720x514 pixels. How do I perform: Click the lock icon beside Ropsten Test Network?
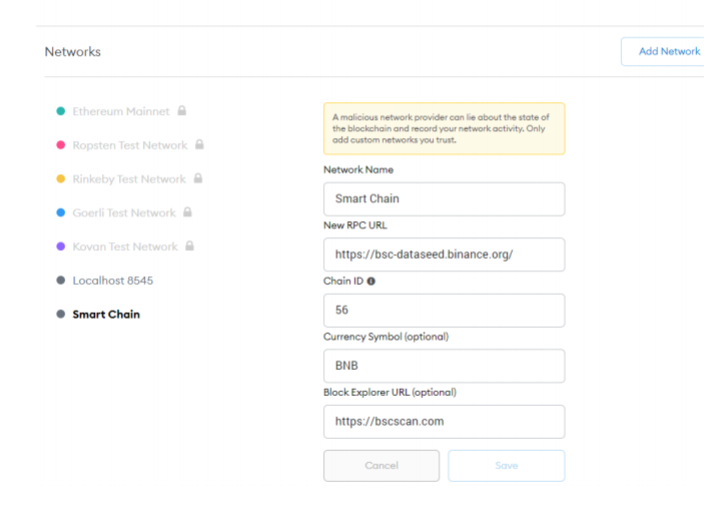[x=199, y=145]
